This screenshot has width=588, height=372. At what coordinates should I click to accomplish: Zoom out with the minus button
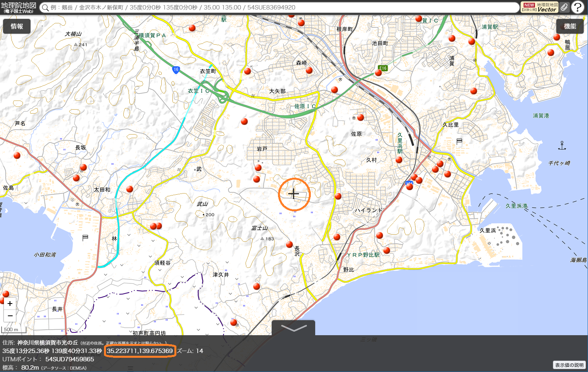tap(10, 316)
